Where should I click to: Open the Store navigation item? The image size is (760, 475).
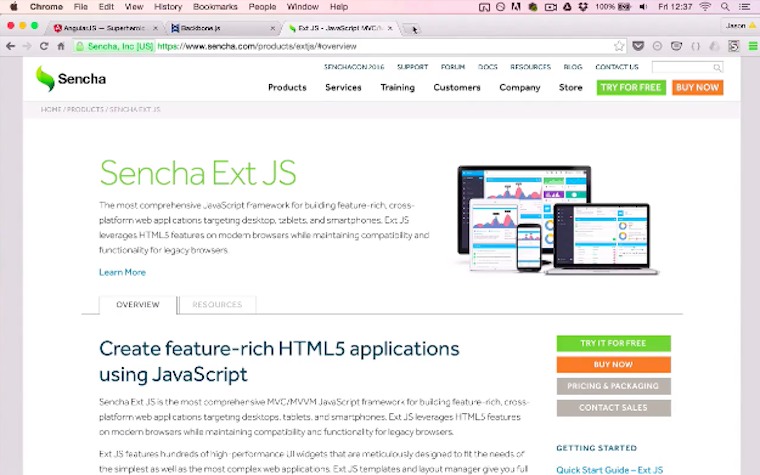tap(570, 87)
